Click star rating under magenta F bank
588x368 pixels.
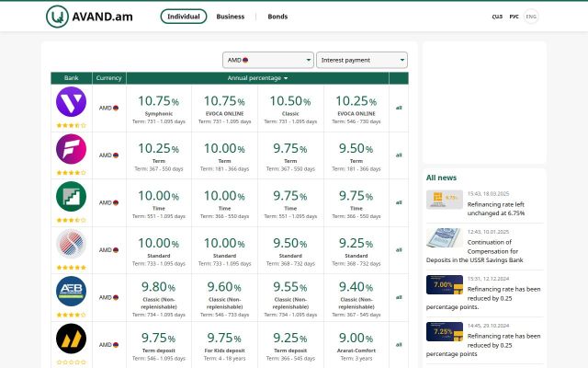tap(72, 173)
